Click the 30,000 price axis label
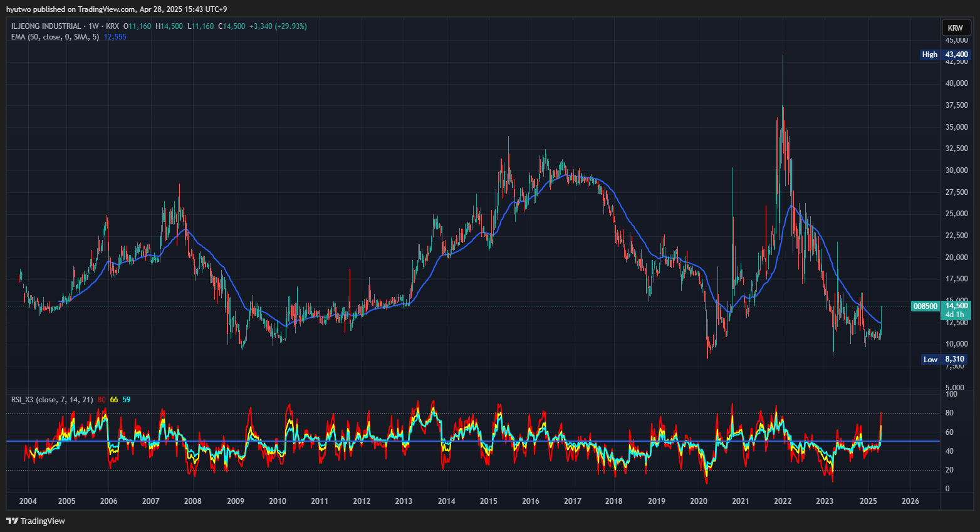 click(x=957, y=170)
